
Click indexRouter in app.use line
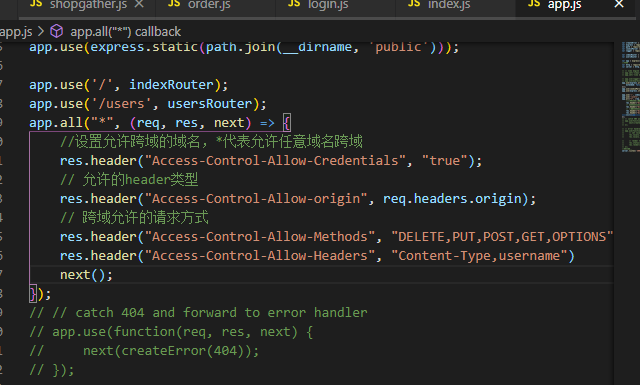click(171, 85)
